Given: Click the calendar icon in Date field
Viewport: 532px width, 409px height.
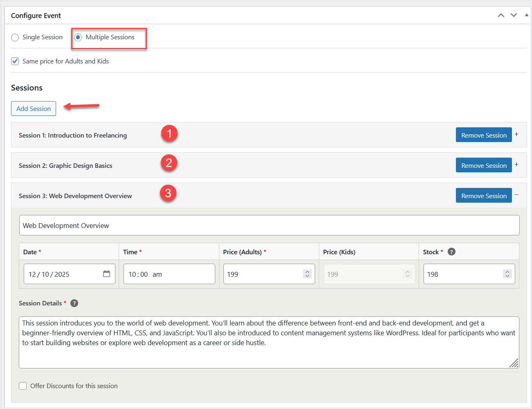Looking at the screenshot, I should pyautogui.click(x=106, y=274).
